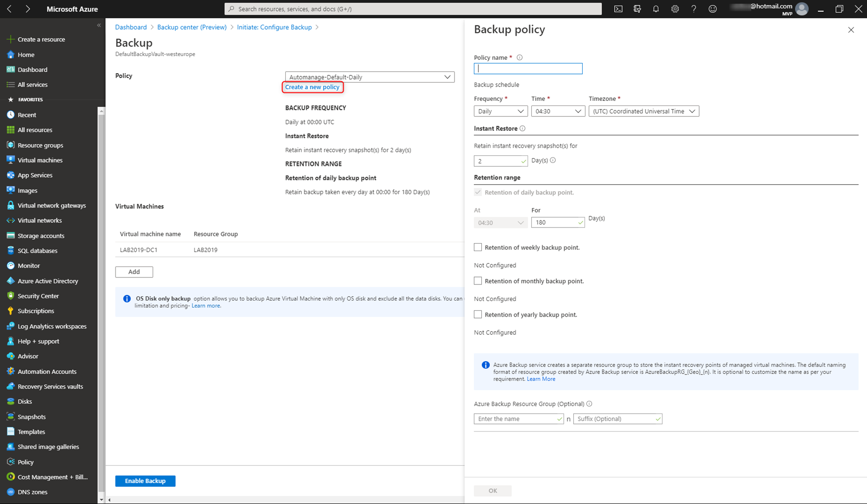Click the Backup center (Preview) breadcrumb
The image size is (867, 504).
(192, 27)
